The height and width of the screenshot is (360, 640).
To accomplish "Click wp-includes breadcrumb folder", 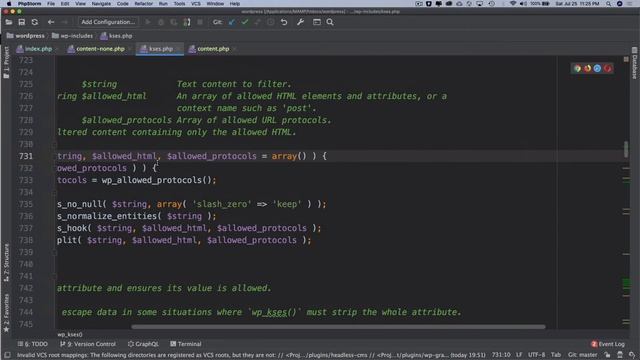I will coord(72,36).
